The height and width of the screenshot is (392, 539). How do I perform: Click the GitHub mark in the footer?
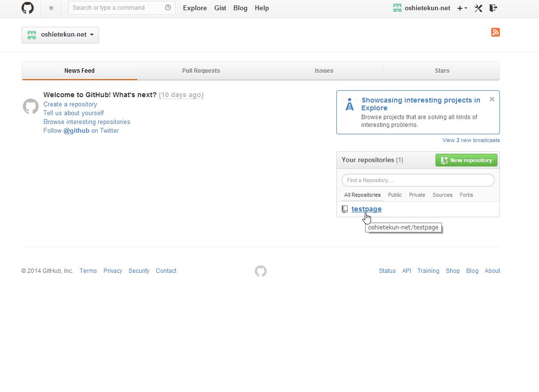coord(261,271)
